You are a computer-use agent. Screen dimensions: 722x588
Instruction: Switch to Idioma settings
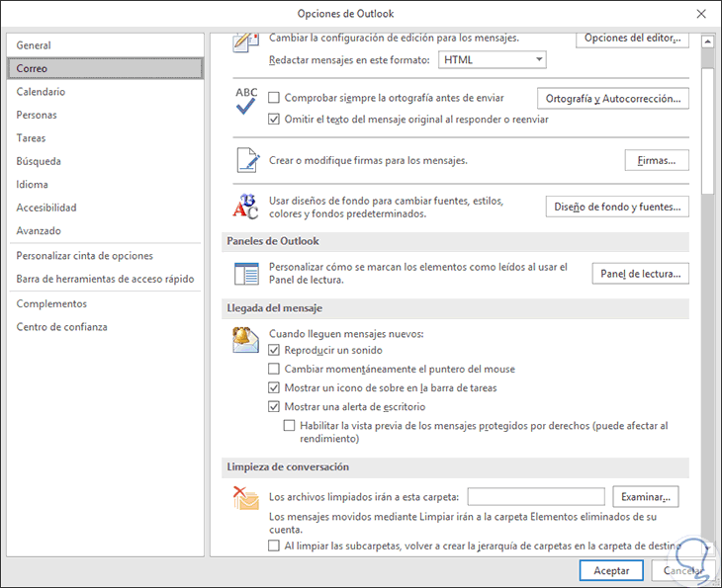coord(105,184)
